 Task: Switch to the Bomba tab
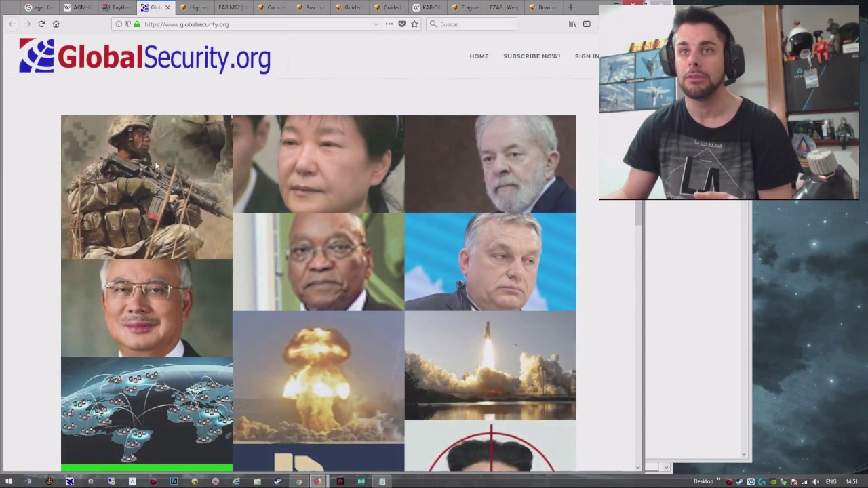(544, 7)
